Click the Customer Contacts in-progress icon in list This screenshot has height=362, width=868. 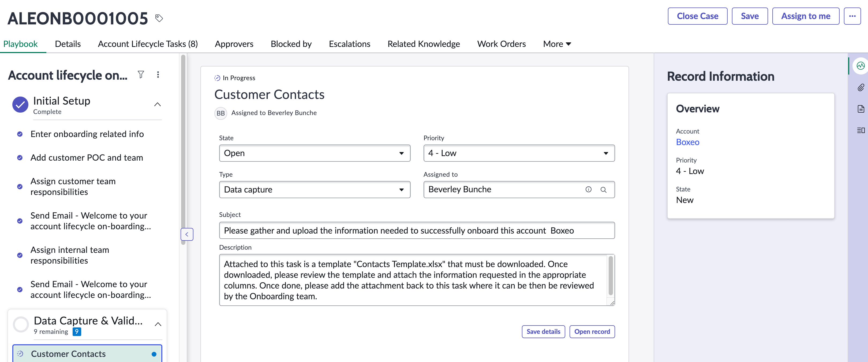point(20,354)
